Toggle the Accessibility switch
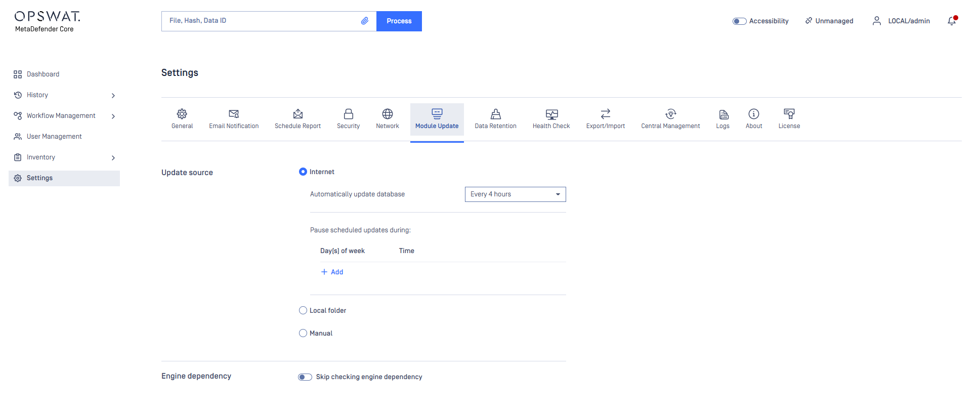Screen dimensions: 980x411 (739, 21)
